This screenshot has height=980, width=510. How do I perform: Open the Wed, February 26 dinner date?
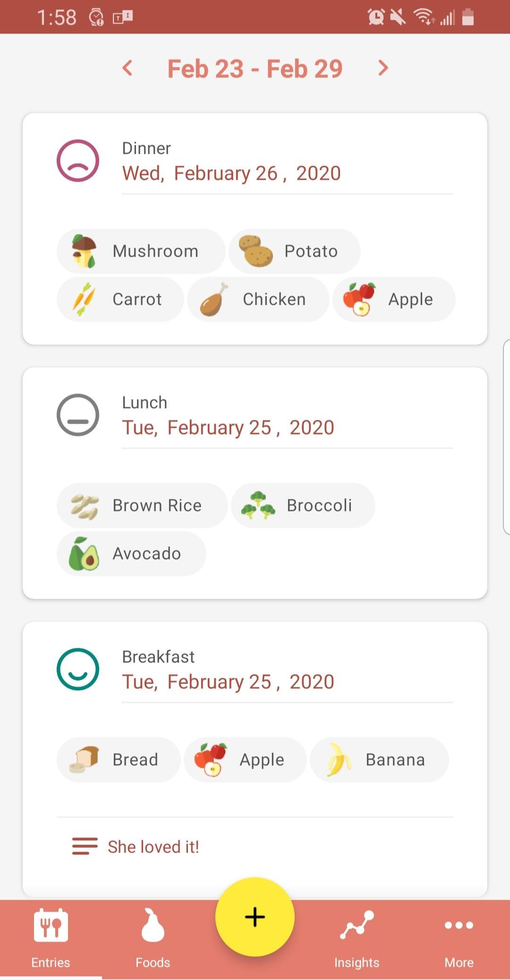231,173
